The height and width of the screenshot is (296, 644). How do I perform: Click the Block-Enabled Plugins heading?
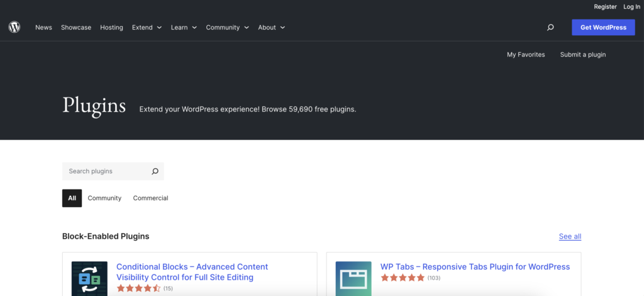(106, 236)
